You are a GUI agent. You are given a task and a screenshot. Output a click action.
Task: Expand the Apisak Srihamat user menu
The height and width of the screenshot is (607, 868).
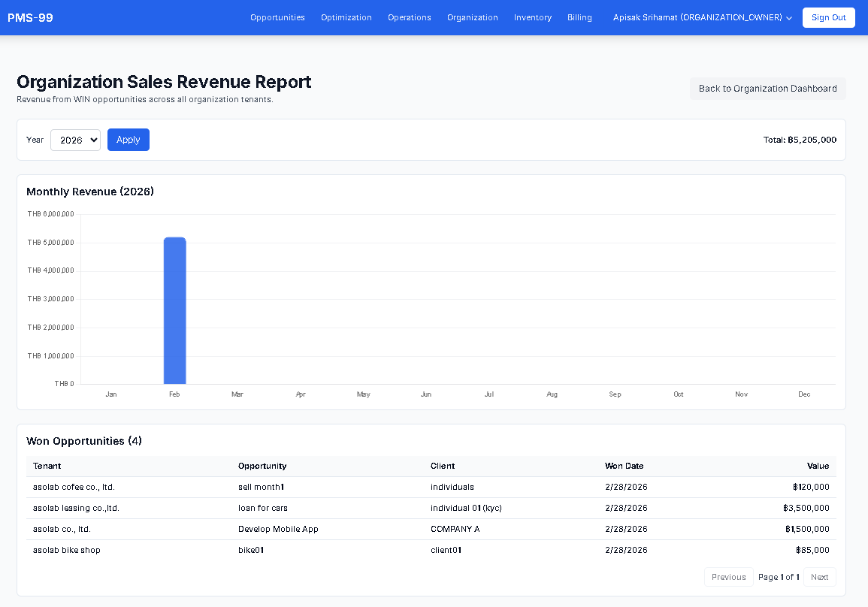[x=702, y=17]
